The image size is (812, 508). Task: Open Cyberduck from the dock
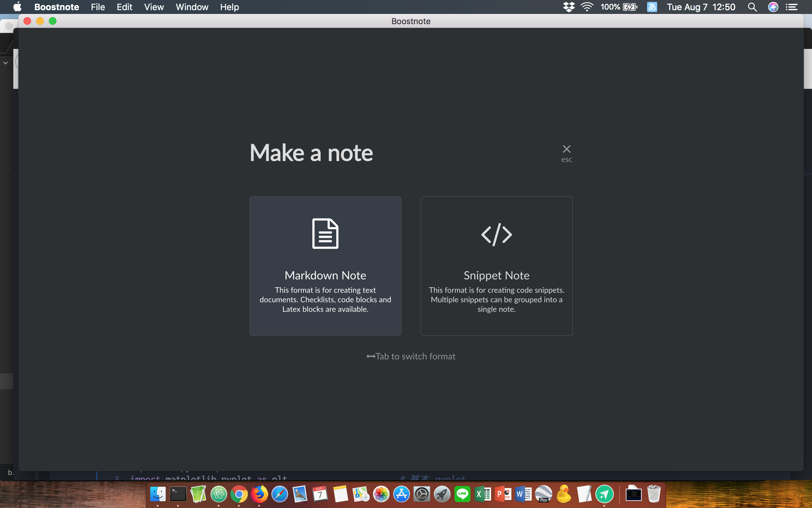(564, 493)
